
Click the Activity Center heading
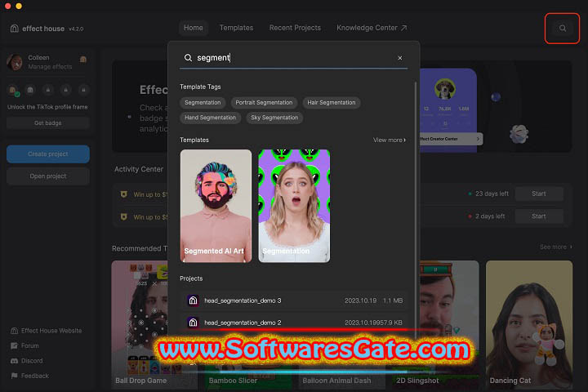[x=139, y=169]
